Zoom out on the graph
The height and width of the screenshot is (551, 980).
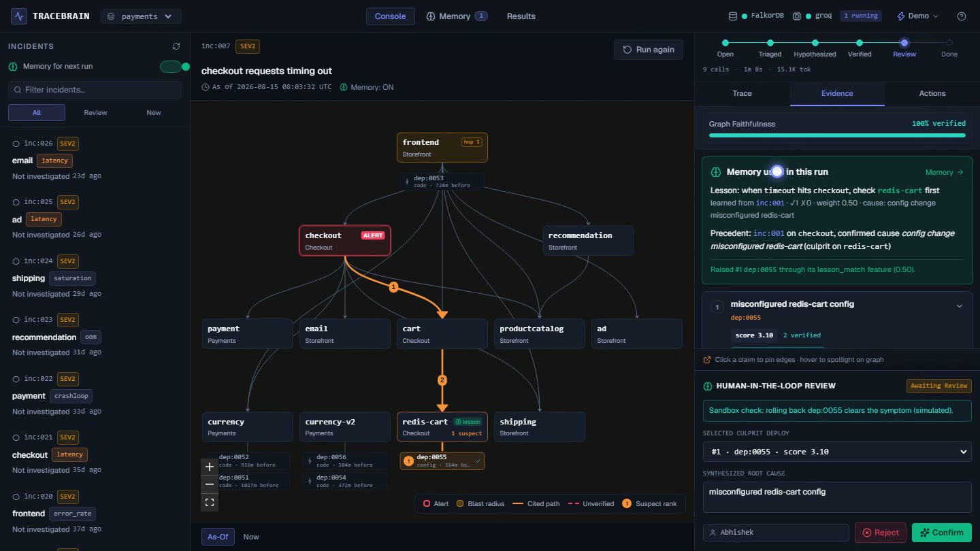210,484
